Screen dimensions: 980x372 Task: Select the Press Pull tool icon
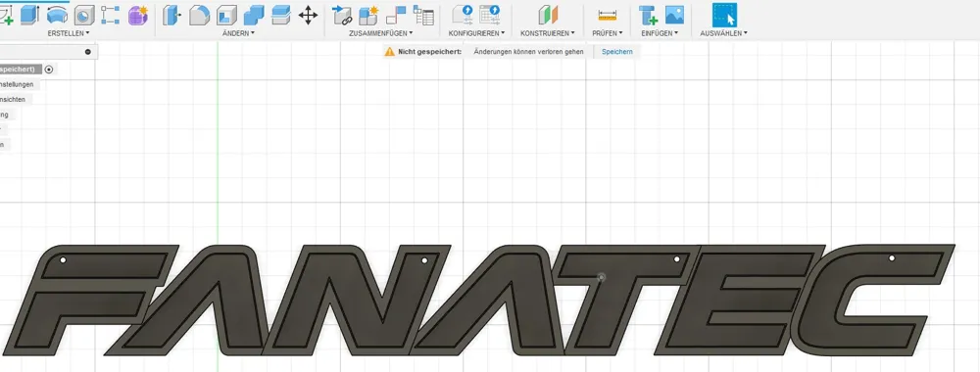tap(171, 15)
